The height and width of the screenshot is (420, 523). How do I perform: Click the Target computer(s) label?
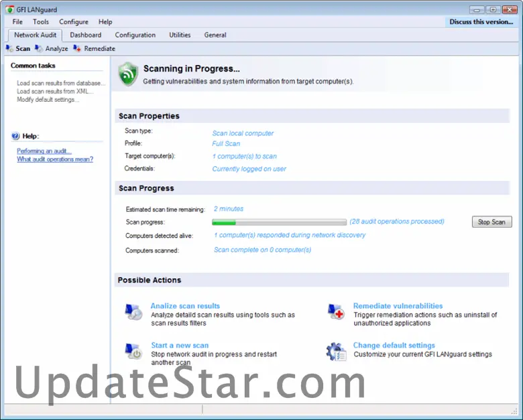click(x=150, y=156)
